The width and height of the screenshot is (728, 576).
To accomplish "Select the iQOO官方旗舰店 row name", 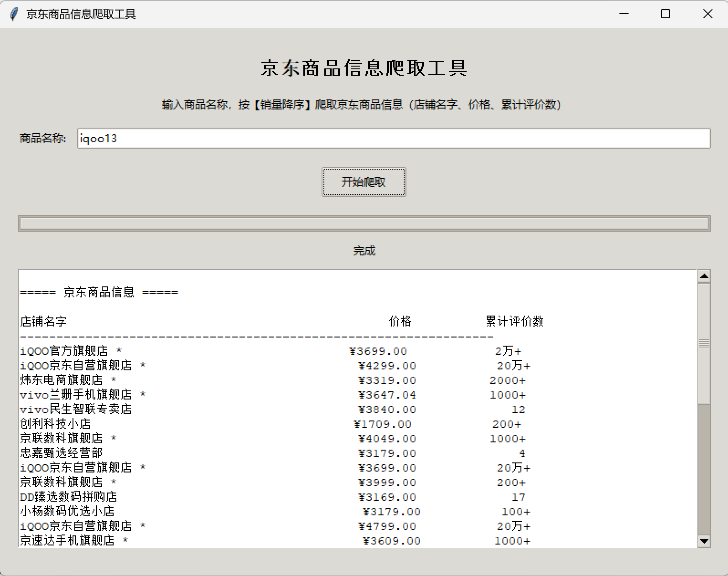I will pos(64,351).
